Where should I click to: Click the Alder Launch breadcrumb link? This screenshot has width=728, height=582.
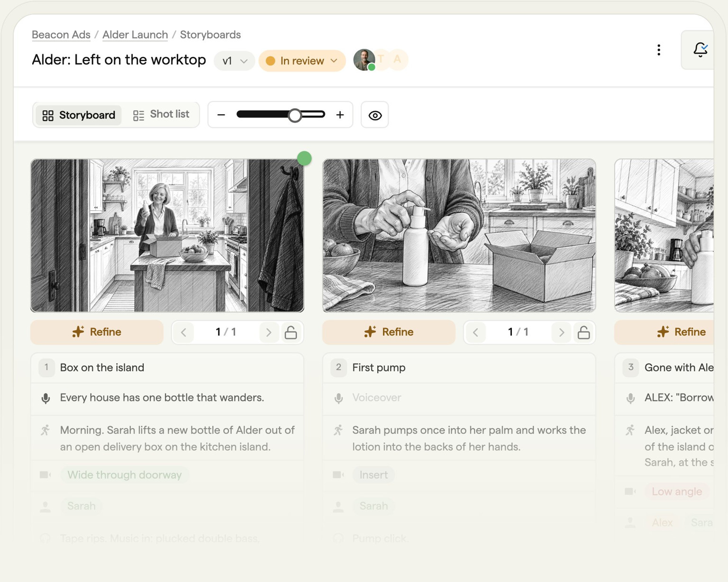(135, 35)
